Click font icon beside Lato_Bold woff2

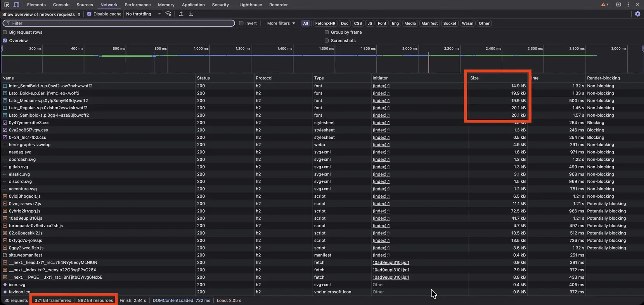click(x=5, y=93)
